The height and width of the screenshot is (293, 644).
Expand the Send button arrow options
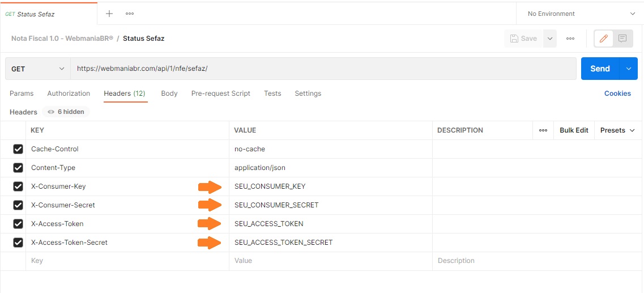click(629, 69)
